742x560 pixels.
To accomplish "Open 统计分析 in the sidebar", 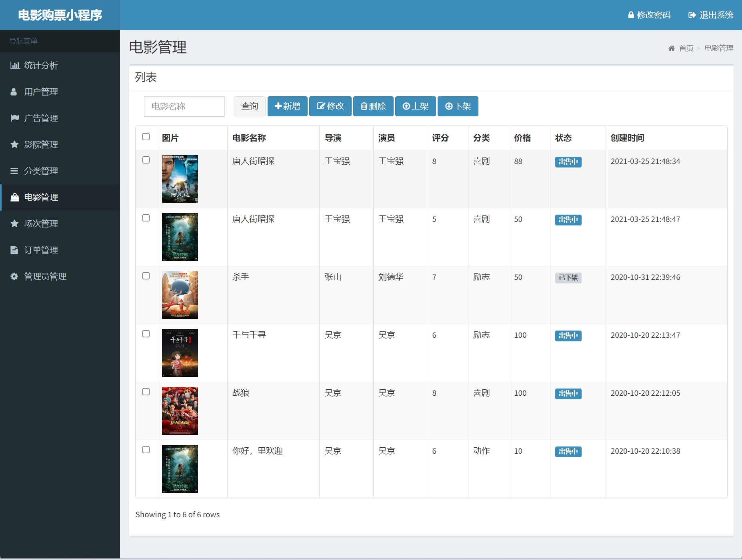I will tap(60, 65).
